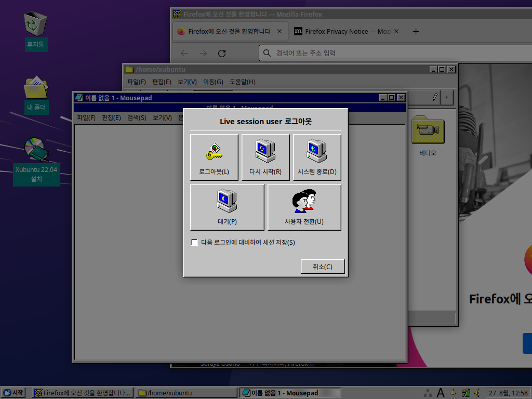
Task: Open the battery power manager tray icon
Action: pos(465,393)
